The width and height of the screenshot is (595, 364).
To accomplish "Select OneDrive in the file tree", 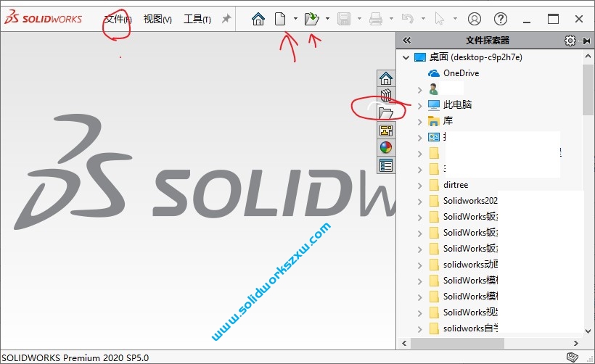I will tap(460, 73).
